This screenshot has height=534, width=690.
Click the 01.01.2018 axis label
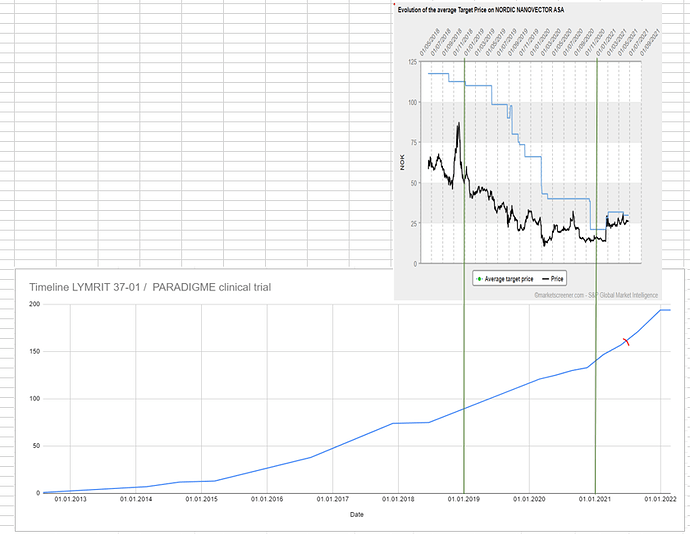[398, 499]
